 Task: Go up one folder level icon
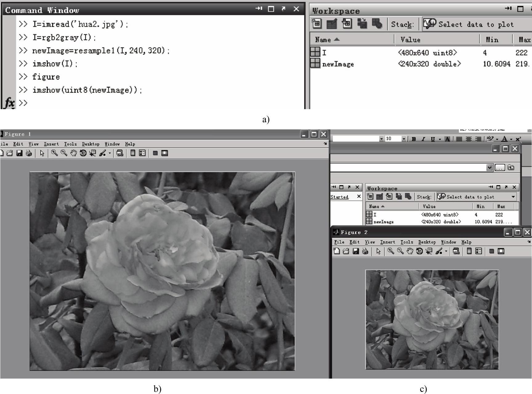[x=511, y=167]
